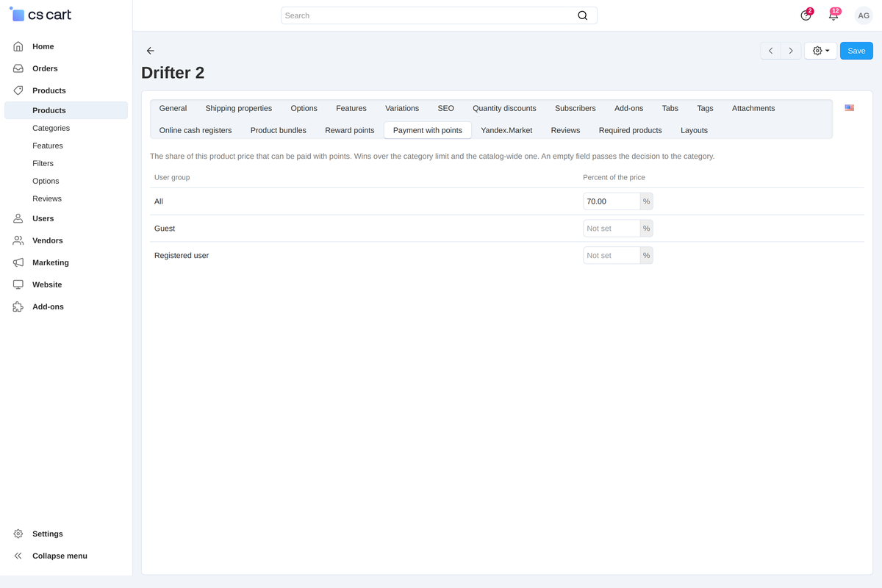Click the Collapse menu double-chevron icon
The width and height of the screenshot is (882, 588).
[x=18, y=556]
